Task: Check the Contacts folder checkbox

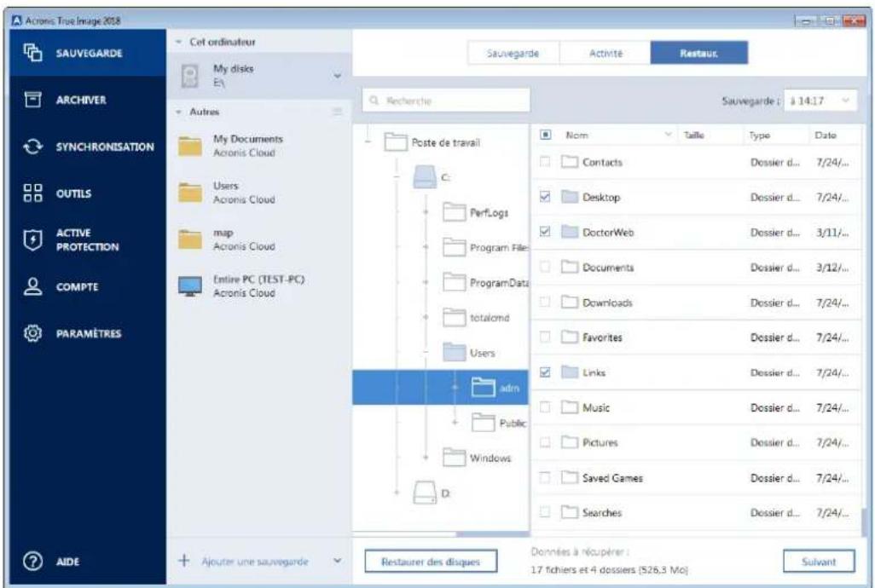Action: (545, 162)
